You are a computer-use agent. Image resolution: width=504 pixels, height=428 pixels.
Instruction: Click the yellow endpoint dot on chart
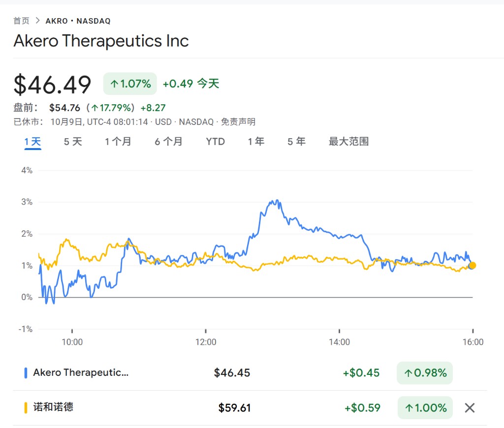click(472, 266)
